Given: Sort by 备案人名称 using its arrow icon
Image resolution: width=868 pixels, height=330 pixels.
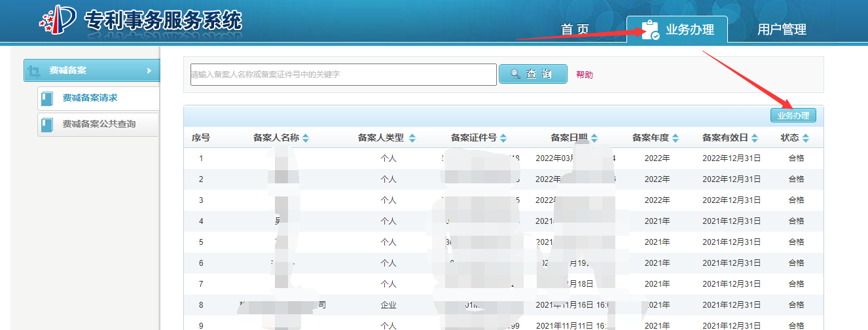Looking at the screenshot, I should pyautogui.click(x=306, y=138).
